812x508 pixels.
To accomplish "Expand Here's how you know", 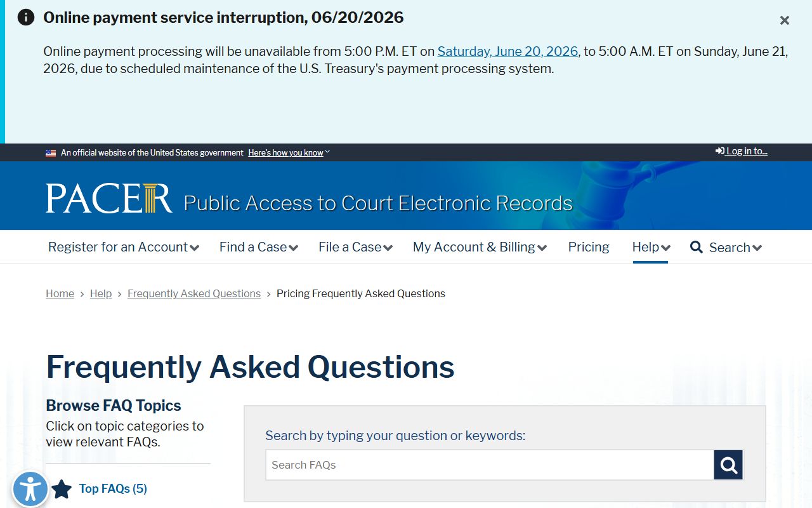I will [x=289, y=152].
